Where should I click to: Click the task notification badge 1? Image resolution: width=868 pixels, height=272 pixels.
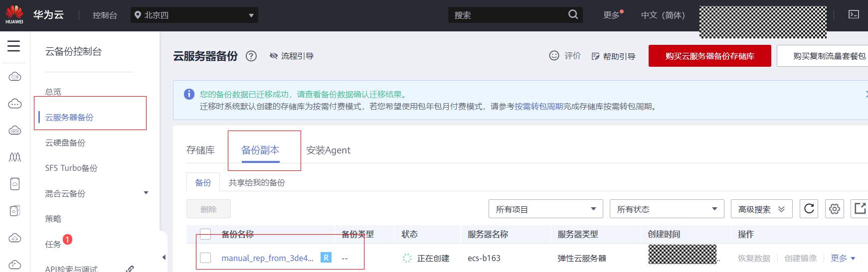point(68,239)
